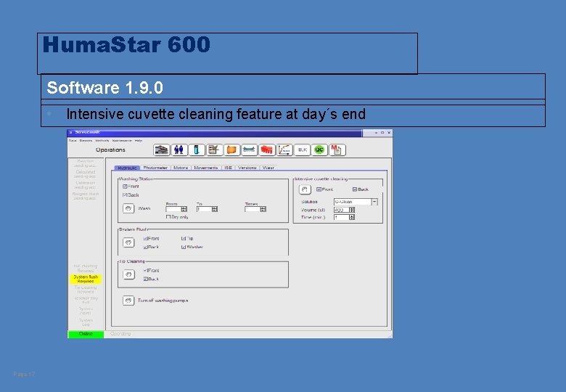Click the Time (min.) stepper arrows
This screenshot has width=566, height=392.
tap(352, 217)
